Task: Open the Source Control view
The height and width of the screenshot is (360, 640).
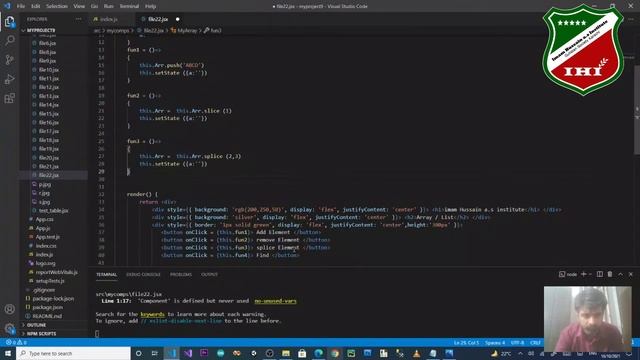Action: [9, 60]
